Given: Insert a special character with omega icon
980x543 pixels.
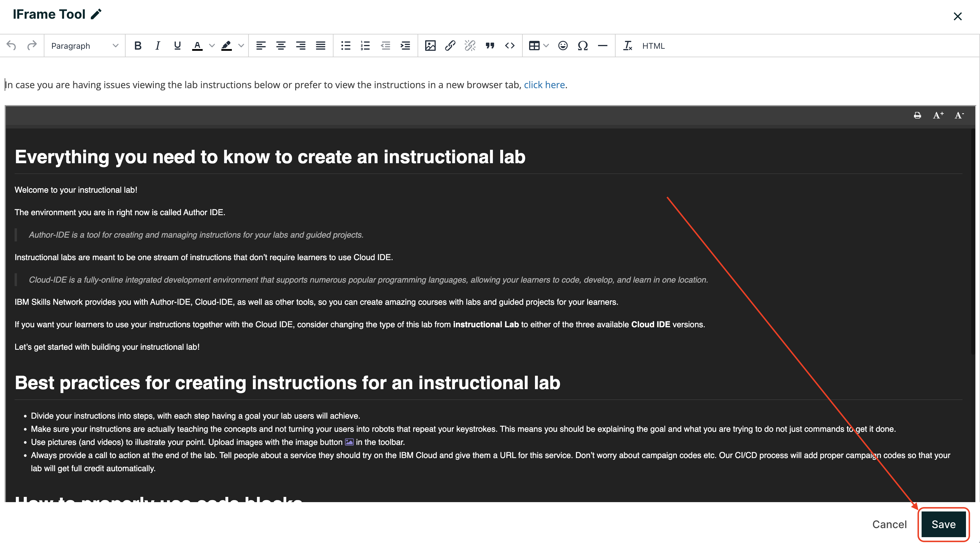Looking at the screenshot, I should (583, 46).
